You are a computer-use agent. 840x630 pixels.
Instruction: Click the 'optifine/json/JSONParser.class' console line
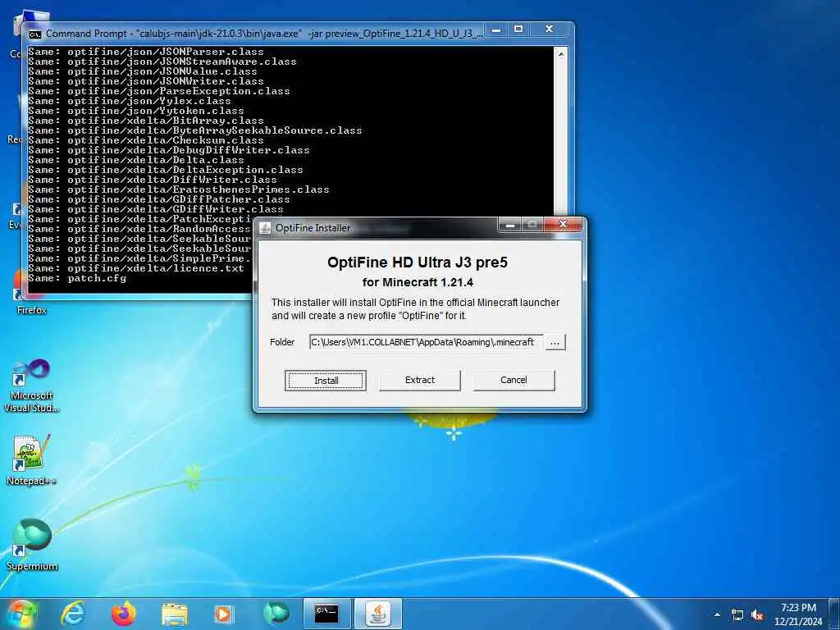146,52
